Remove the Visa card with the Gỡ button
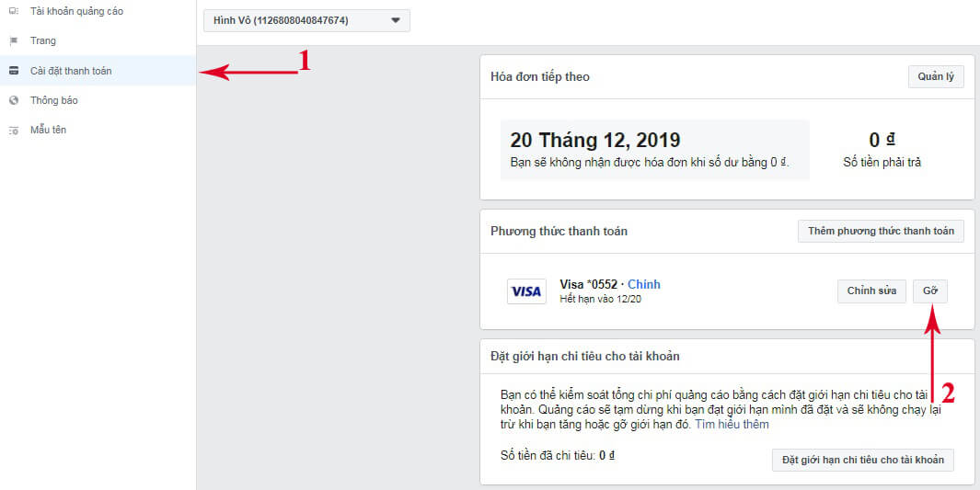Image resolution: width=980 pixels, height=490 pixels. pyautogui.click(x=930, y=291)
